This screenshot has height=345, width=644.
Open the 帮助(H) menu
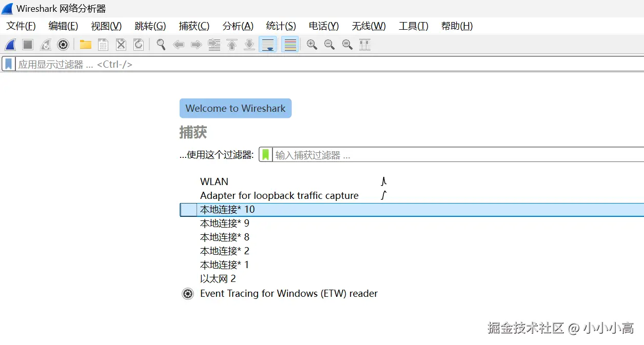tap(457, 26)
